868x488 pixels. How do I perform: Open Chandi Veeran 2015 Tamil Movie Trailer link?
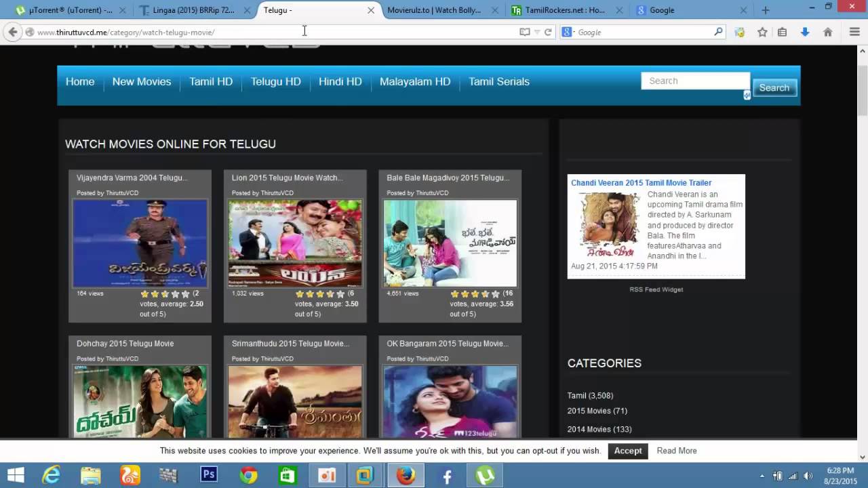coord(642,183)
